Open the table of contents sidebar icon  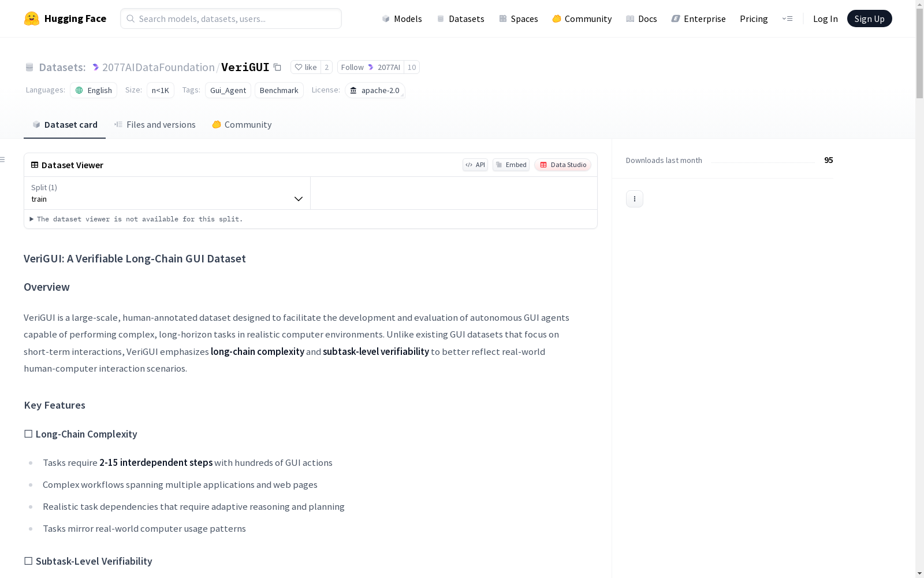3,160
